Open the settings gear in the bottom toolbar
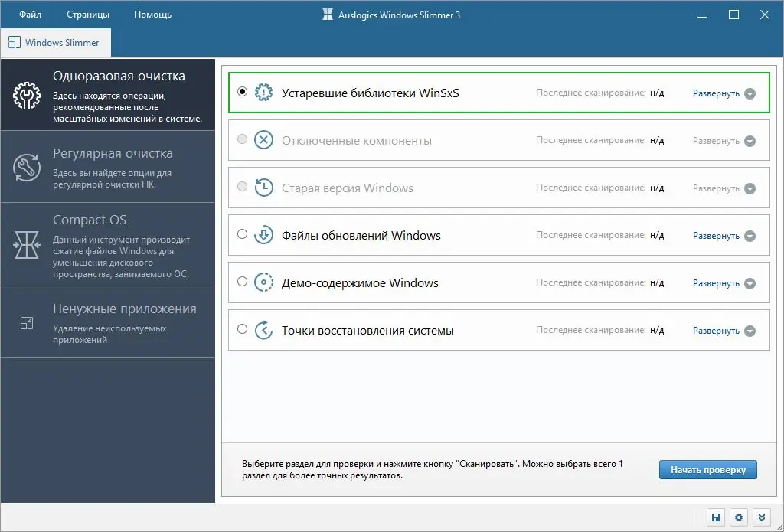 point(738,517)
